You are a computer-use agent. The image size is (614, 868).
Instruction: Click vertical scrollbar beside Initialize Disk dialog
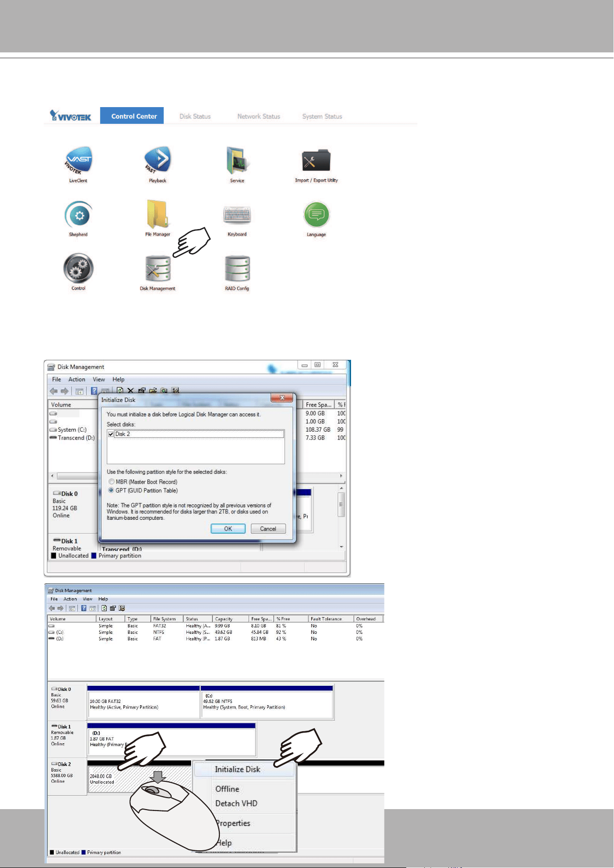point(341,517)
